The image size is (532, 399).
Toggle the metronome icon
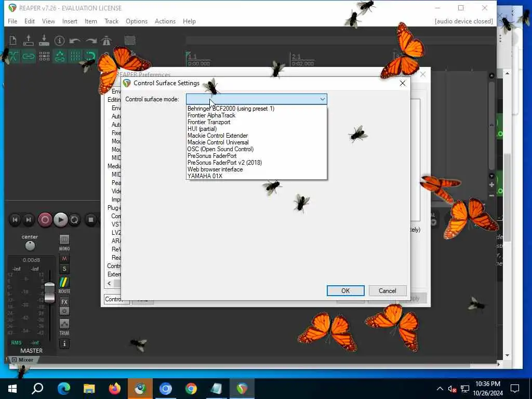pos(106,41)
